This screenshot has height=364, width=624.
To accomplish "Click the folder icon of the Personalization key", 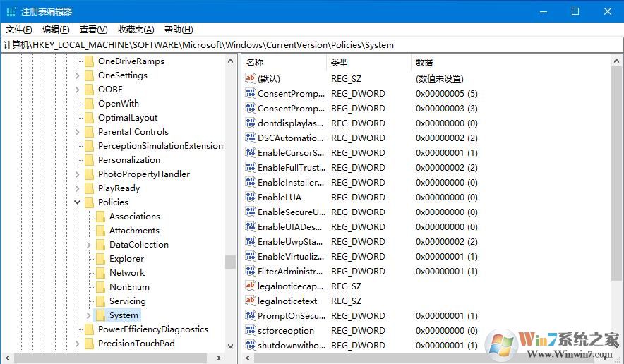I will (90, 160).
